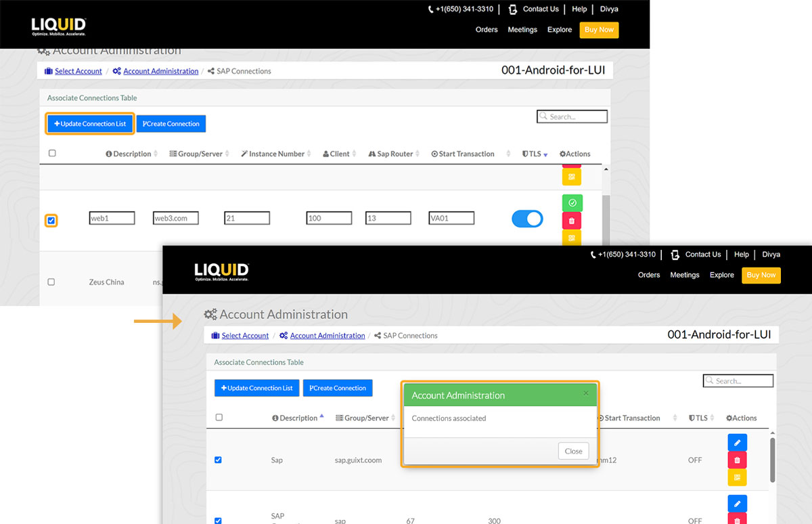The height and width of the screenshot is (524, 812).
Task: Uncheck the Sap row checkbox in lower window
Action: pos(218,460)
